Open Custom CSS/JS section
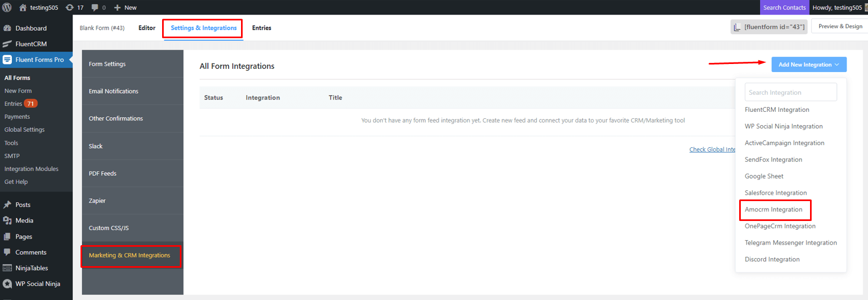Image resolution: width=868 pixels, height=300 pixels. [133, 228]
